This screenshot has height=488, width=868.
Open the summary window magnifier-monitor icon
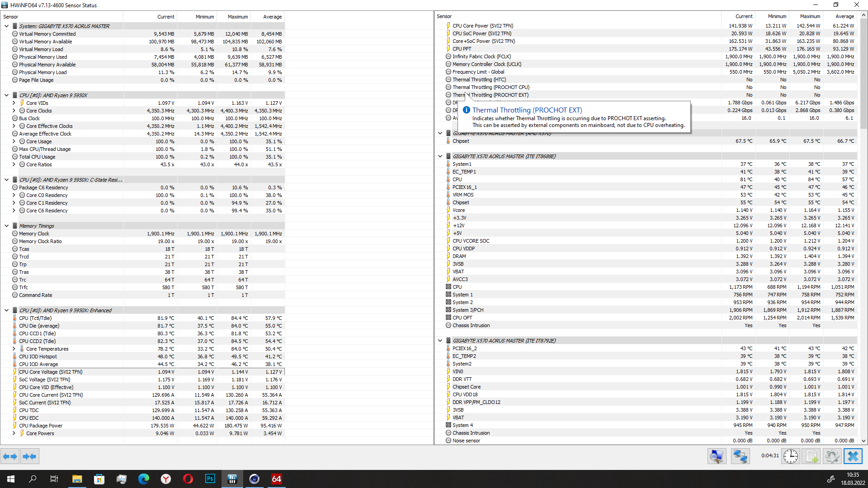717,456
